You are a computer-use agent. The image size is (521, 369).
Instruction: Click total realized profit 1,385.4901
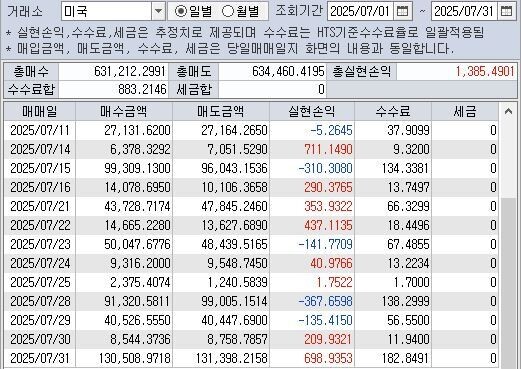tap(456, 71)
